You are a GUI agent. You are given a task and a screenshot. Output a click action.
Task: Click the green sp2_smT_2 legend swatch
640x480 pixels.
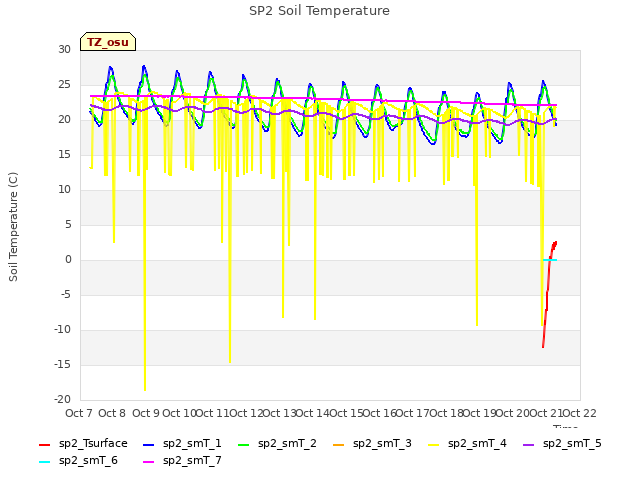point(243,444)
